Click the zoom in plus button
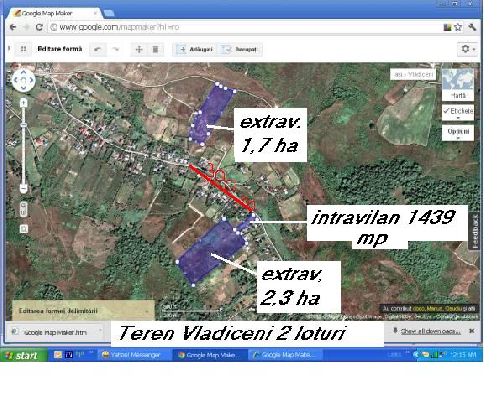The height and width of the screenshot is (394, 500). pyautogui.click(x=23, y=103)
